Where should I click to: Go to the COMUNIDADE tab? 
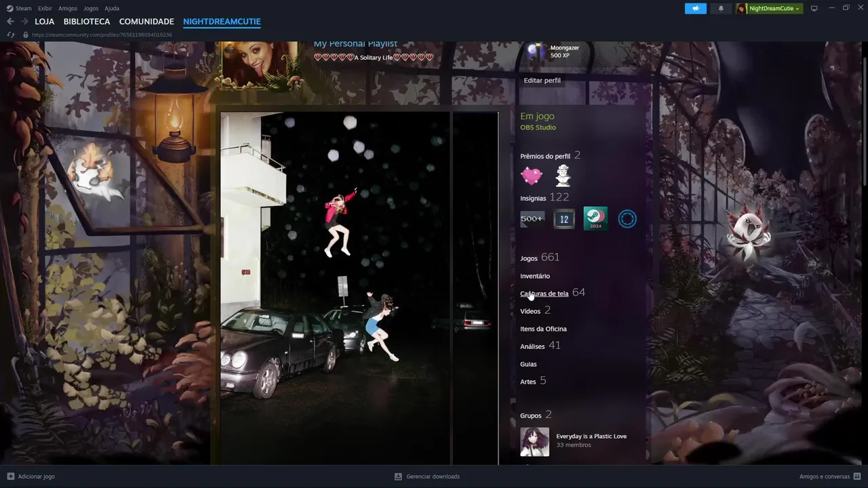click(x=146, y=22)
